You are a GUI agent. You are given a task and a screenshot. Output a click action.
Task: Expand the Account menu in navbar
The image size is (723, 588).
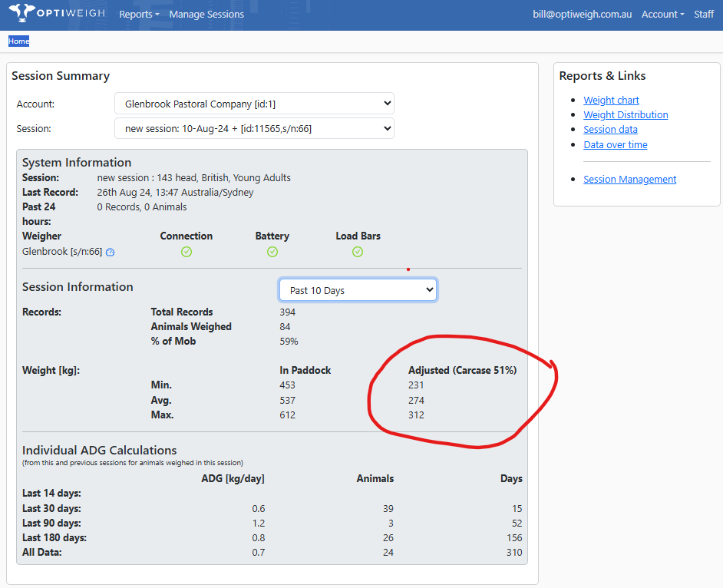(x=662, y=15)
